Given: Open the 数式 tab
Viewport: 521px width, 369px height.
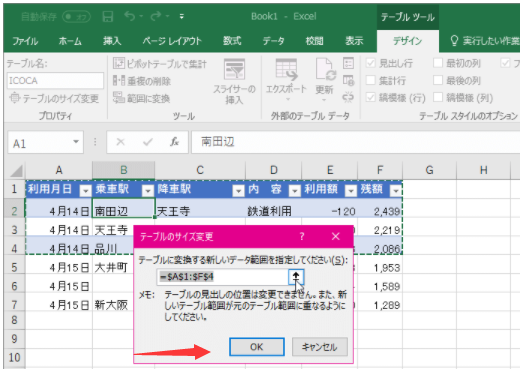Looking at the screenshot, I should (x=232, y=41).
